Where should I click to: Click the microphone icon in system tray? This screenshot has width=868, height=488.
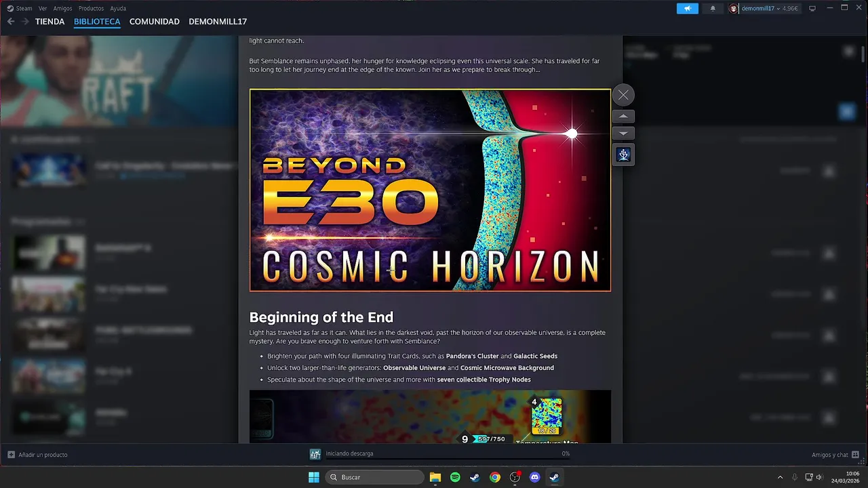[x=794, y=477]
